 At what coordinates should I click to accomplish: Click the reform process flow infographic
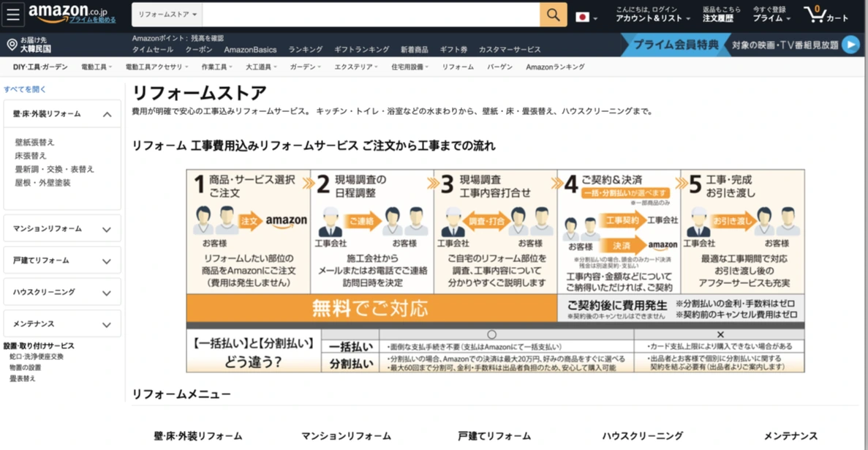point(496,271)
